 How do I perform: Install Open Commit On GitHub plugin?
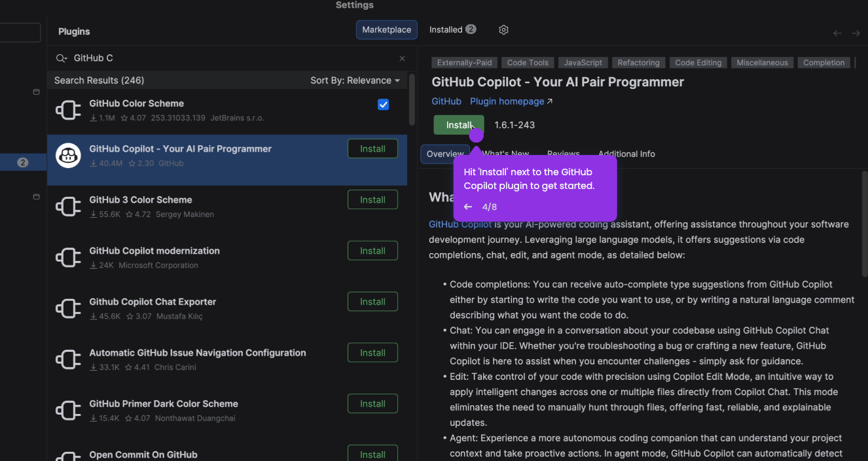coord(372,453)
